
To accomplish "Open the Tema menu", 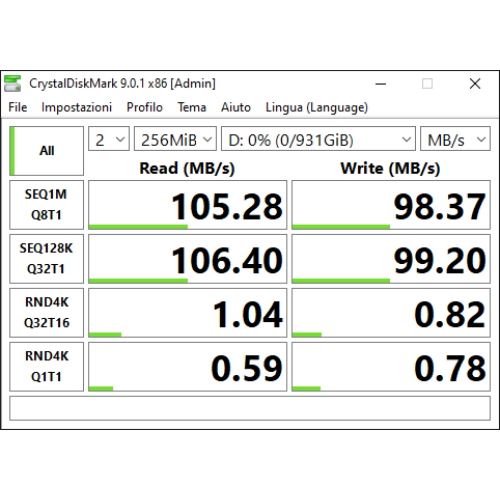I will (x=192, y=107).
